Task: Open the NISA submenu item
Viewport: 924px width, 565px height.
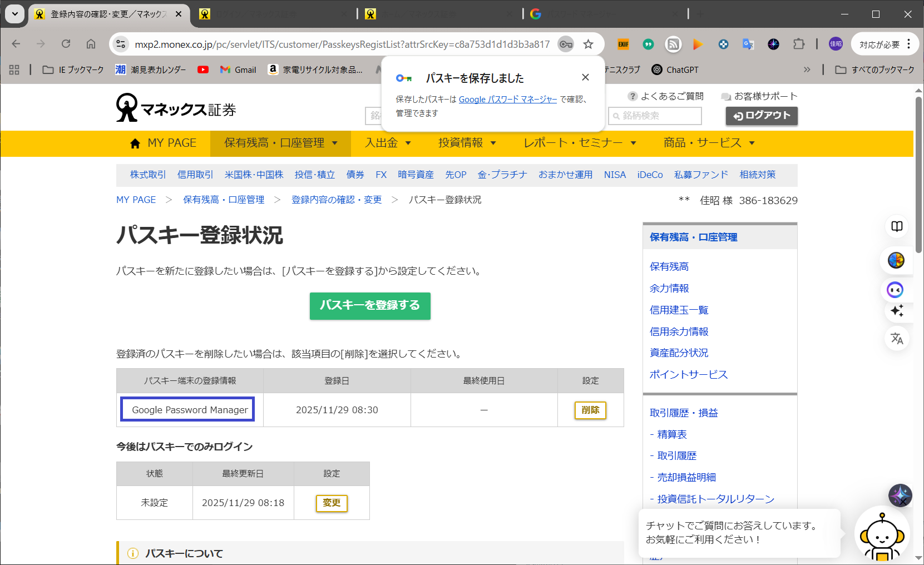Action: tap(615, 175)
